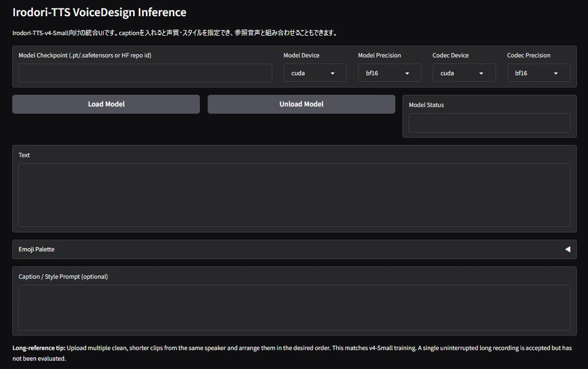Open the Model Device dropdown
The width and height of the screenshot is (588, 369).
(x=315, y=73)
